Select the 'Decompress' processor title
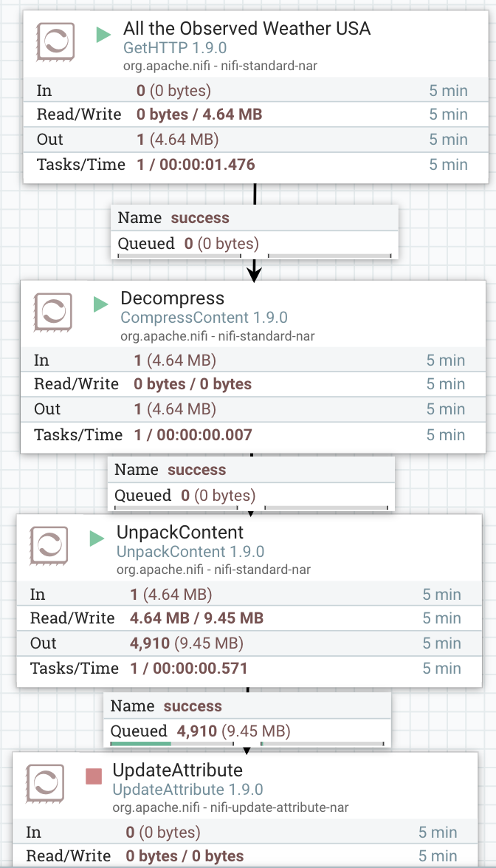Viewport: 496px width, 868px height. [x=173, y=298]
